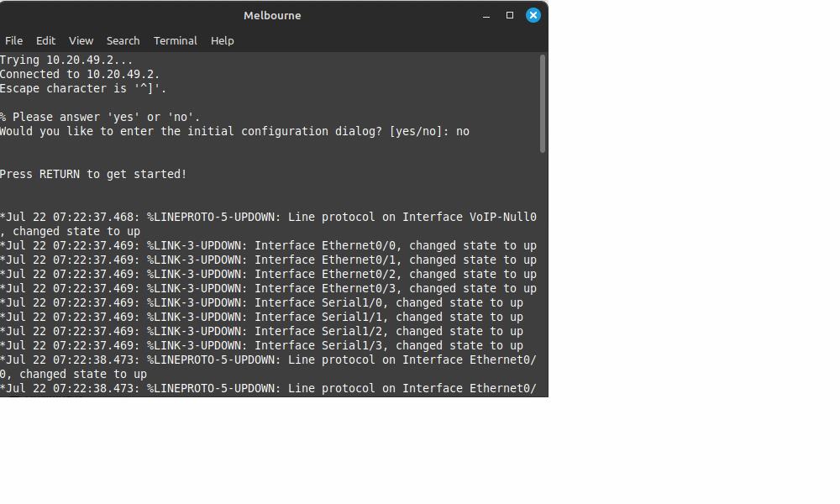Screen dimensions: 840x504
Task: Click the scrollbar track below the thumb
Action: click(543, 277)
